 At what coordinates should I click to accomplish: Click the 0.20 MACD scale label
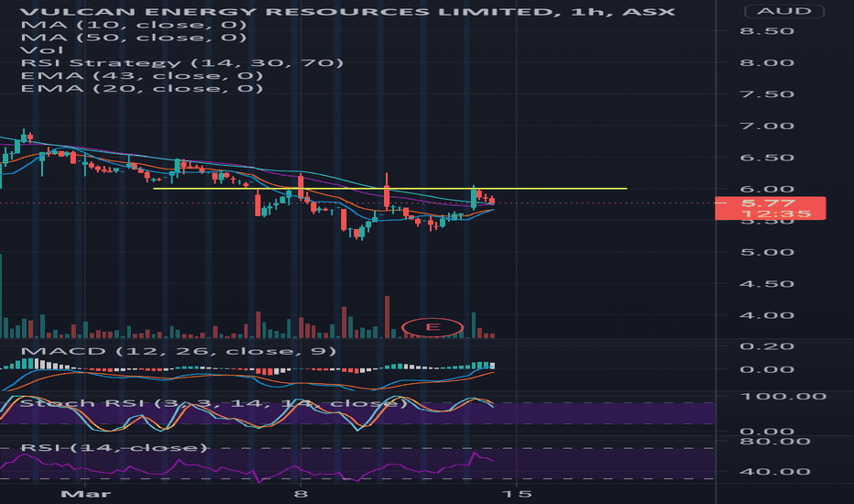pyautogui.click(x=767, y=346)
